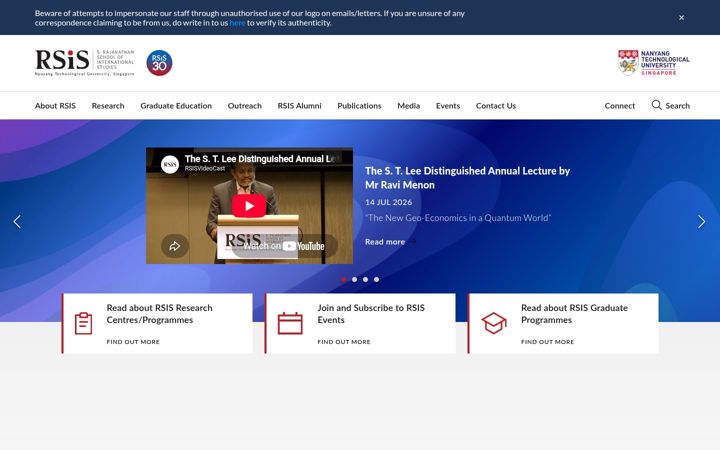Open the Research menu
The width and height of the screenshot is (720, 450).
click(x=108, y=106)
